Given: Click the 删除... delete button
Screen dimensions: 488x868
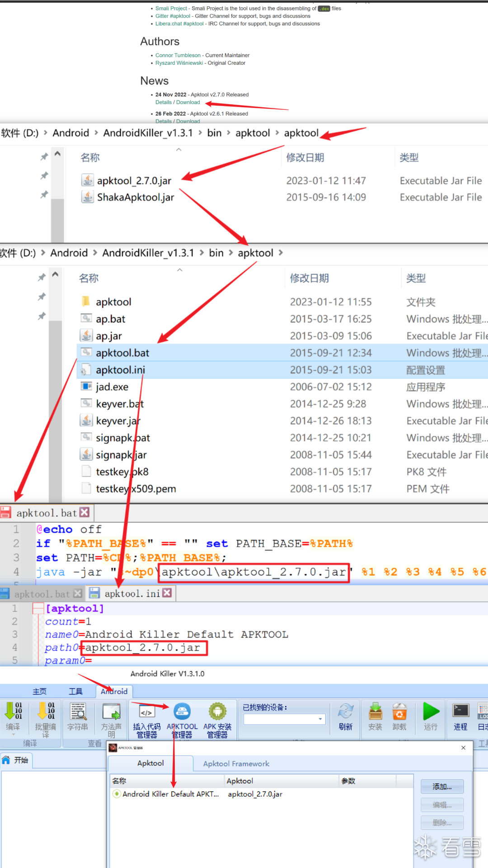Looking at the screenshot, I should click(442, 822).
